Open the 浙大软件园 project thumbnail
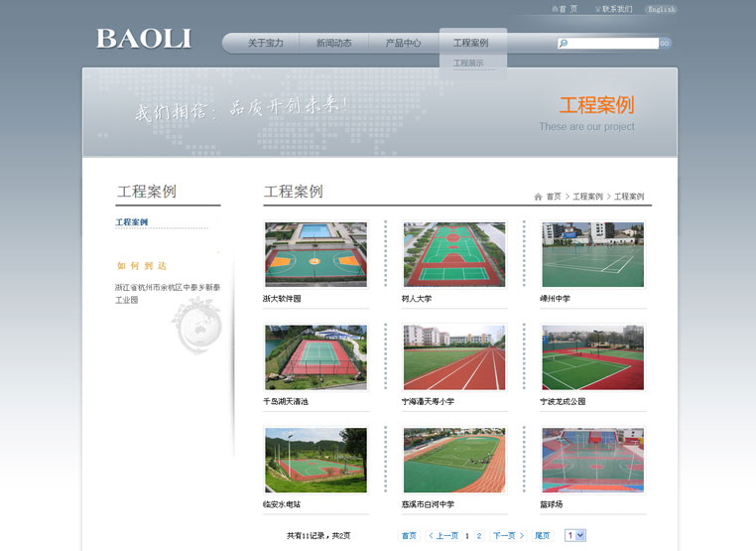The image size is (756, 551). [x=315, y=255]
